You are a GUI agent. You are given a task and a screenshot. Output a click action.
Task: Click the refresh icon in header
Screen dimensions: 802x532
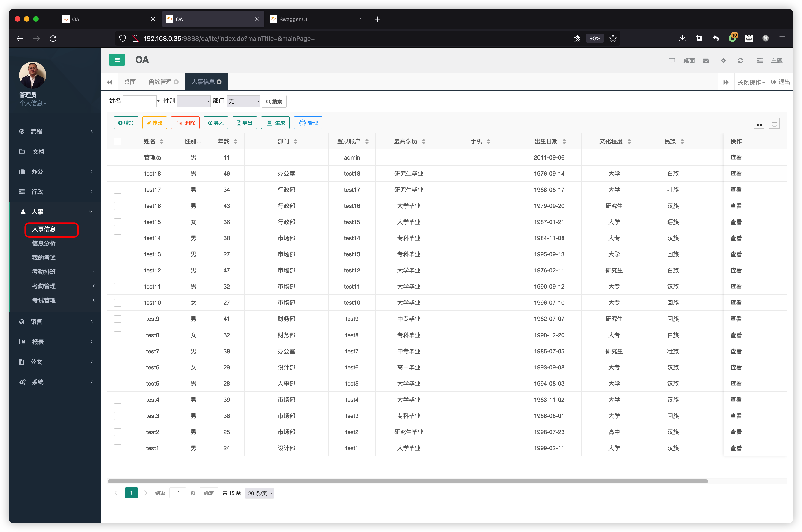[740, 61]
